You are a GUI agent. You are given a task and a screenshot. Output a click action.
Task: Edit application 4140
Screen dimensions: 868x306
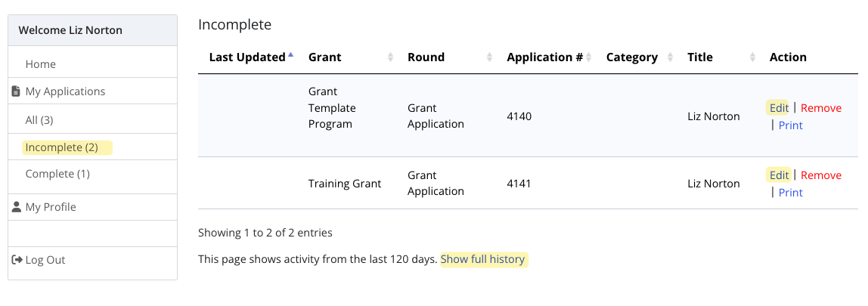click(779, 108)
